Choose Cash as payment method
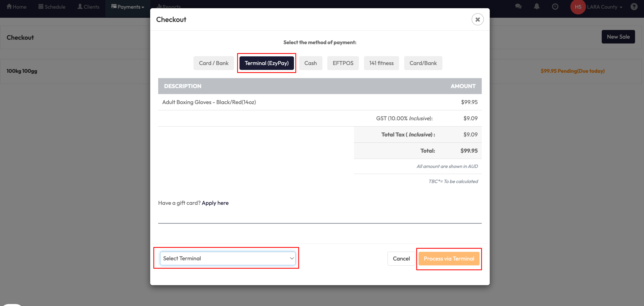This screenshot has width=644, height=306. pyautogui.click(x=310, y=63)
